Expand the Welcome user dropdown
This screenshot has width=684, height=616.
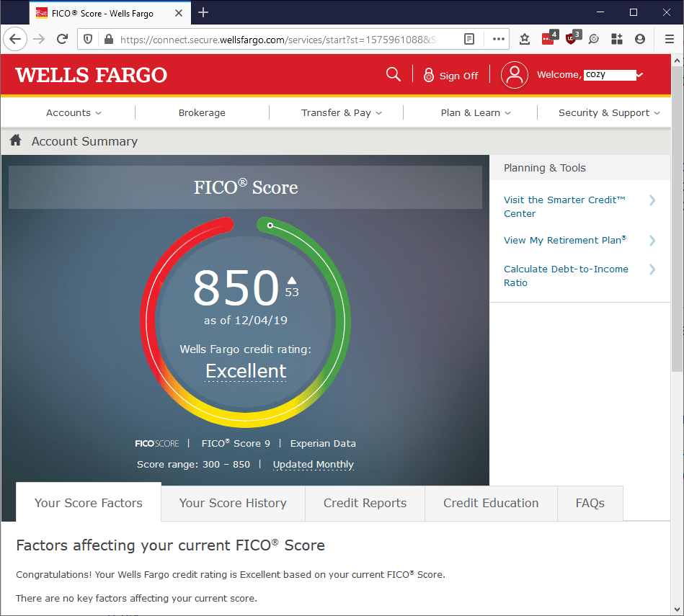point(639,75)
